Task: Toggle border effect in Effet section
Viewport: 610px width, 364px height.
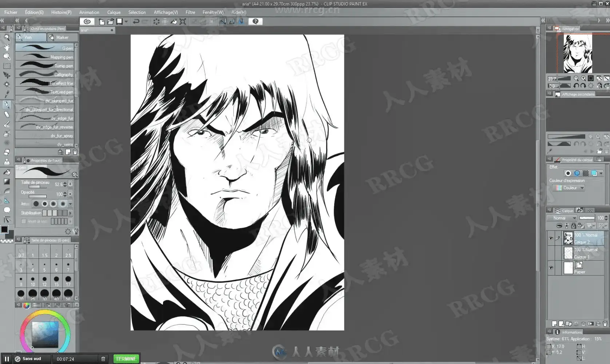Action: pyautogui.click(x=568, y=173)
